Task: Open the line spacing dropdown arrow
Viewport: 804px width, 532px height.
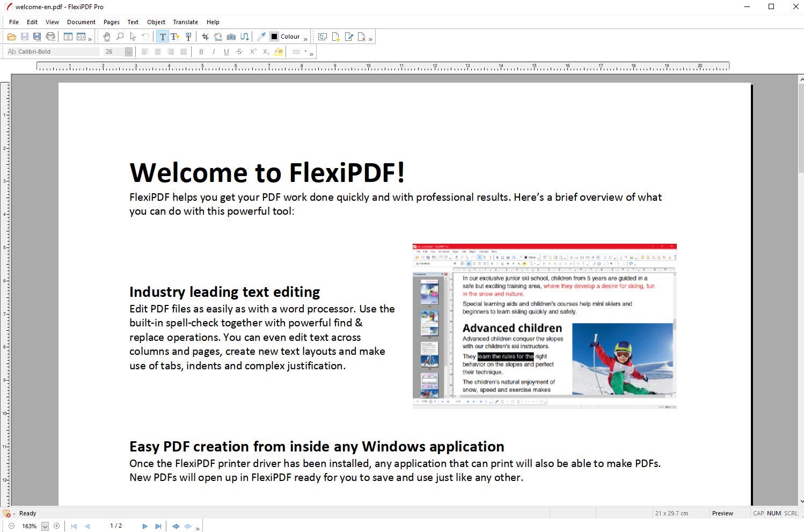Action: 305,52
